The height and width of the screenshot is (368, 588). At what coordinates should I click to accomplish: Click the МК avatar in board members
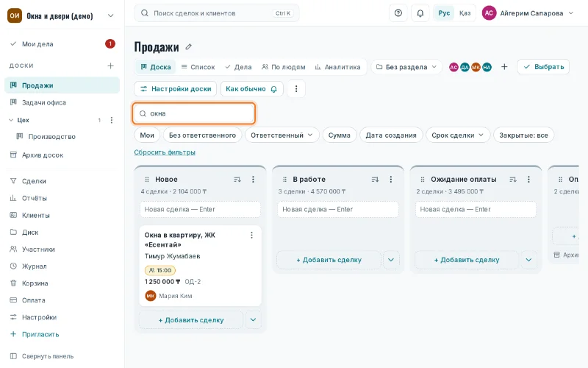point(476,67)
